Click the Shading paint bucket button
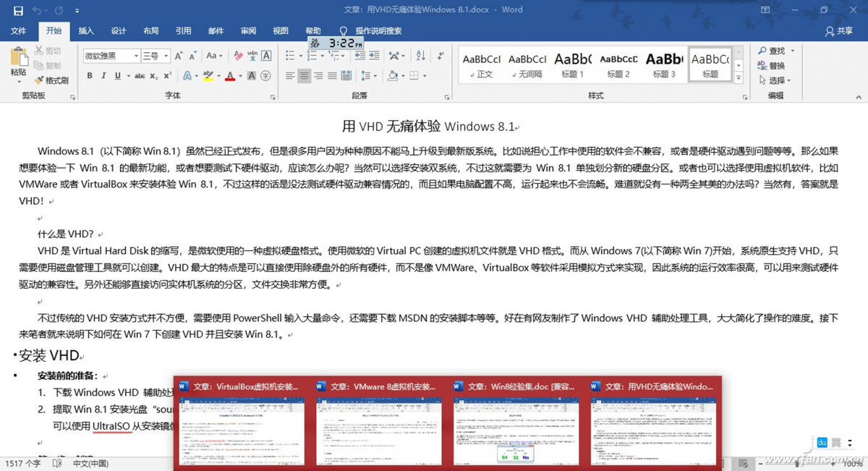The image size is (868, 471). click(392, 75)
